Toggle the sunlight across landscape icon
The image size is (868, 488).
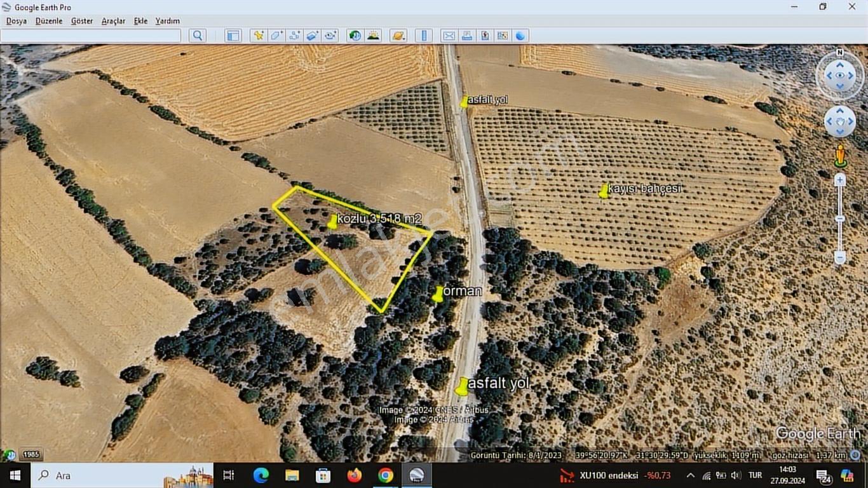click(x=373, y=36)
